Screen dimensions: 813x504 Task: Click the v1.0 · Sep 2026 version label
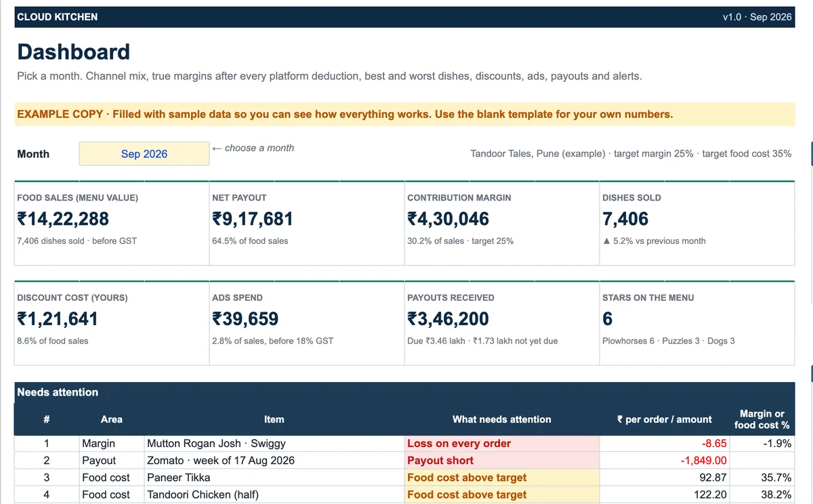[x=757, y=17]
